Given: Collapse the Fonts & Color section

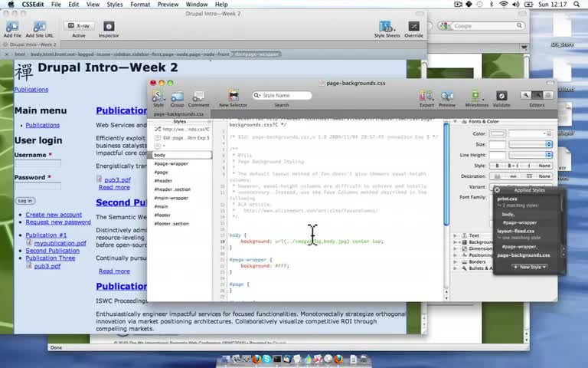Looking at the screenshot, I should (455, 122).
